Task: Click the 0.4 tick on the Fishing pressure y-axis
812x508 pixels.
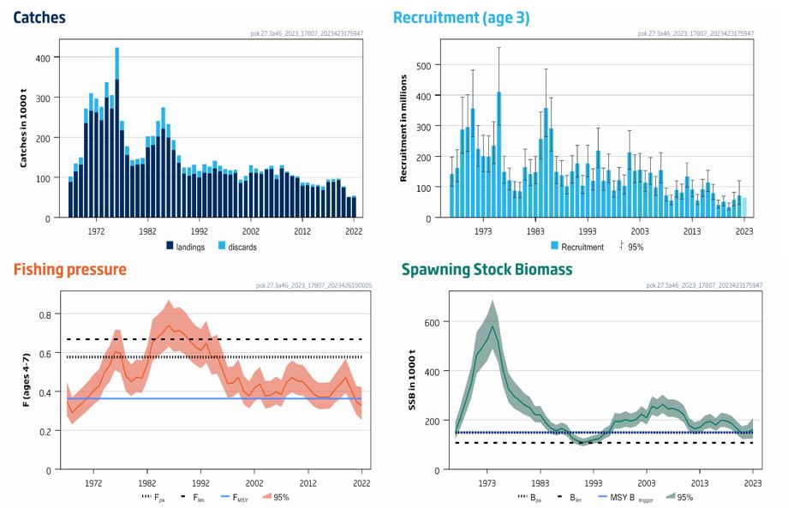Action: [x=45, y=392]
